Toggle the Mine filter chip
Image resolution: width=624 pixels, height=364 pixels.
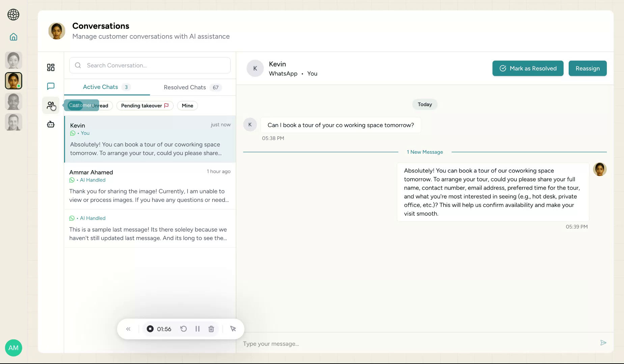187,105
